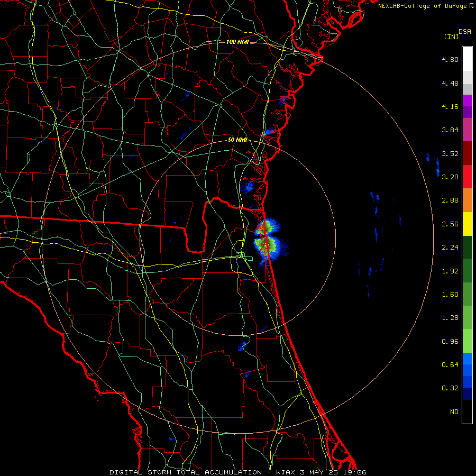Select the 0.64 legend value

(x=450, y=365)
